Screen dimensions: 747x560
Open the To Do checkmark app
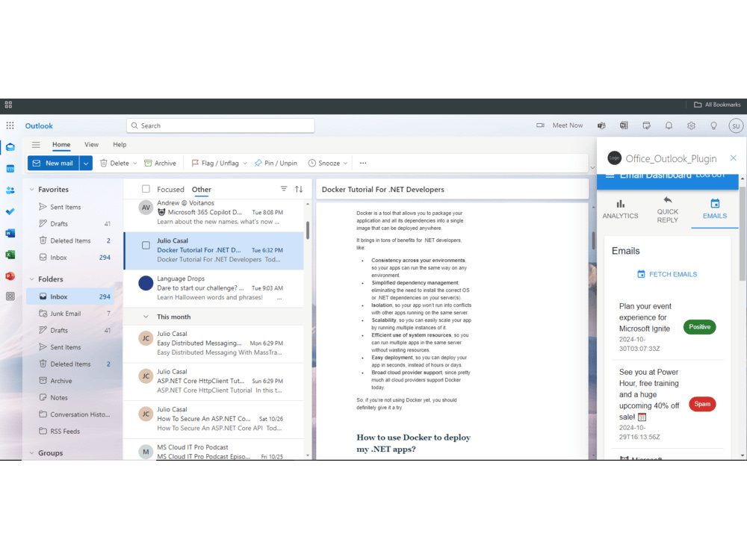pyautogui.click(x=10, y=211)
